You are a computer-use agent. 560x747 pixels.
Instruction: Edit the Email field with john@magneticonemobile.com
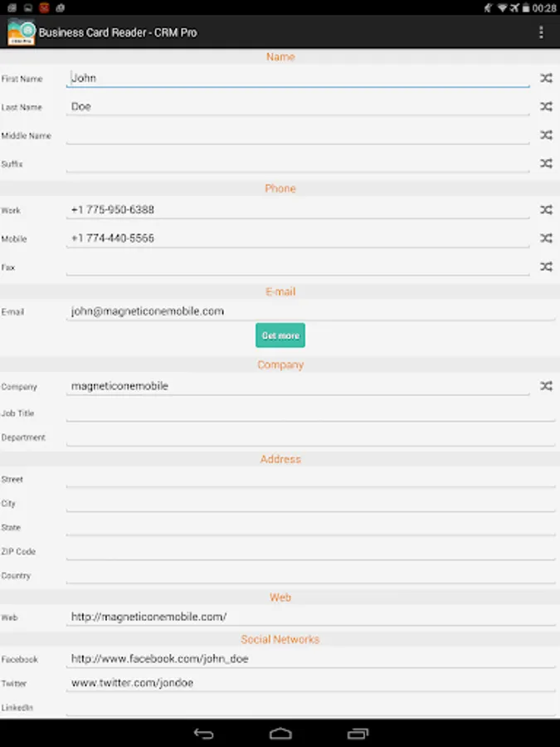tap(310, 311)
